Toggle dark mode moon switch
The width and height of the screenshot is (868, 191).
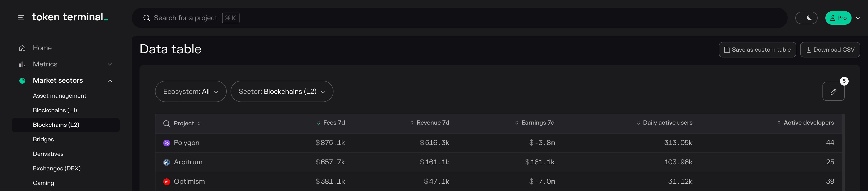(x=806, y=18)
